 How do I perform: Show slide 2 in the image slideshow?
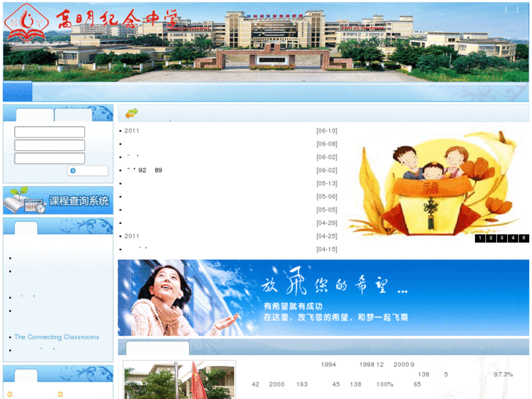[x=491, y=238]
